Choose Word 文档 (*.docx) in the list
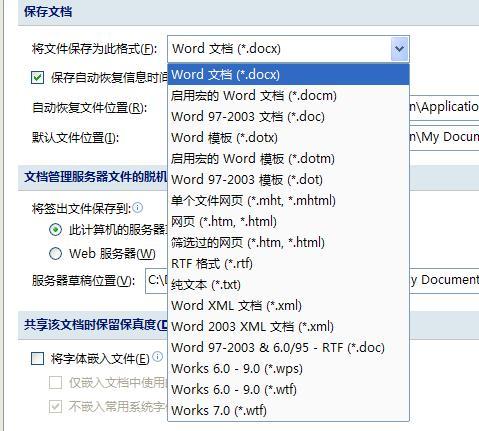This screenshot has height=431, width=479. coord(288,74)
